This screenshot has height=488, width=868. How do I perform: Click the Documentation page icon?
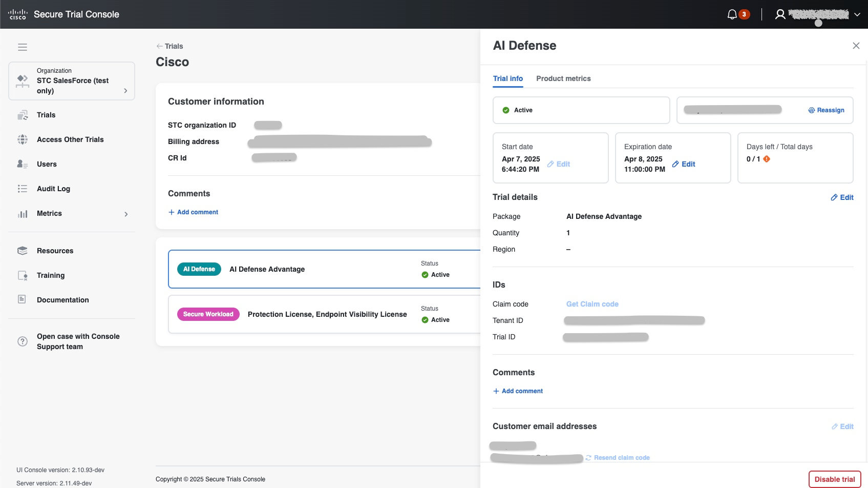click(x=22, y=299)
